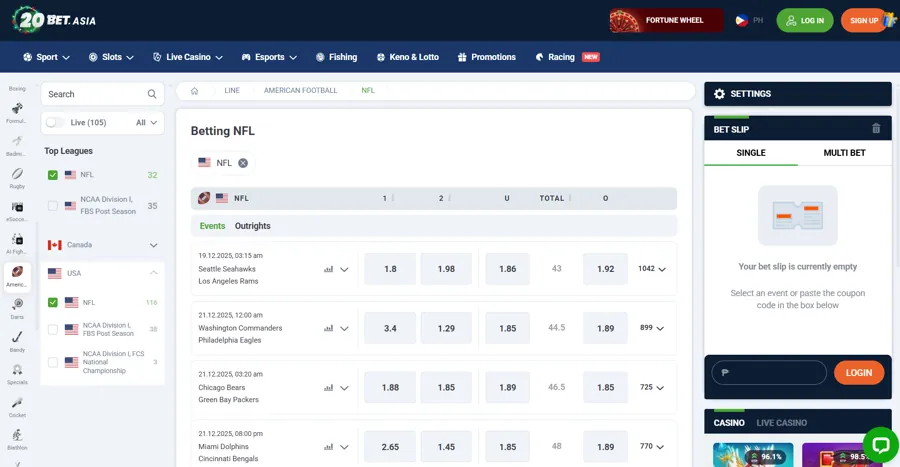Open bet slip Settings gear
900x467 pixels.
(719, 94)
